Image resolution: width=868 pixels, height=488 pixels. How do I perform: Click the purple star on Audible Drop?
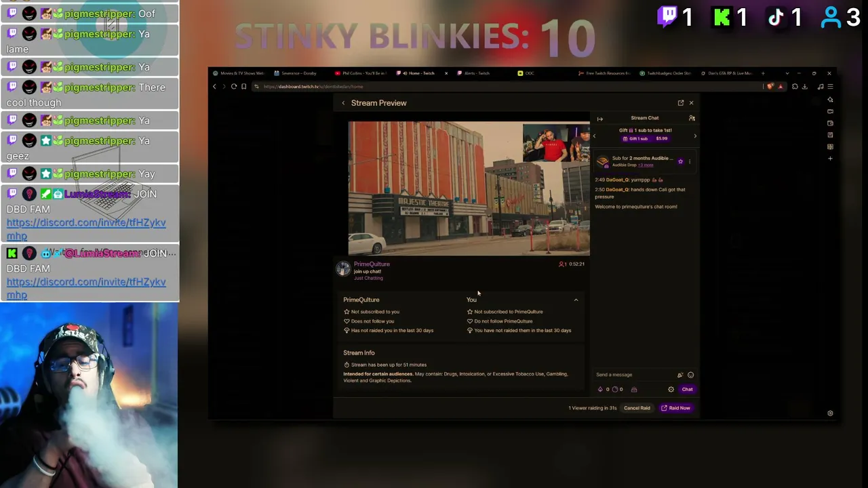[x=680, y=161]
